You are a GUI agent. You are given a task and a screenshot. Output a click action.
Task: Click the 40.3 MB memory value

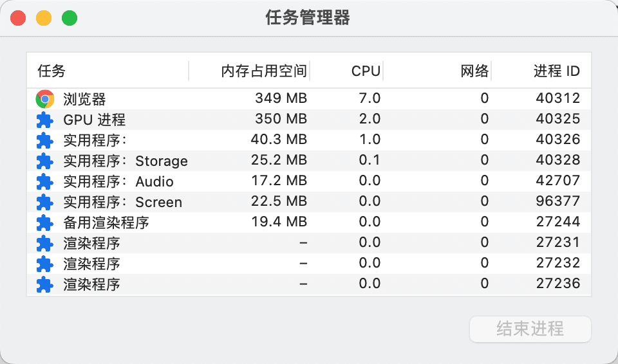(x=279, y=139)
